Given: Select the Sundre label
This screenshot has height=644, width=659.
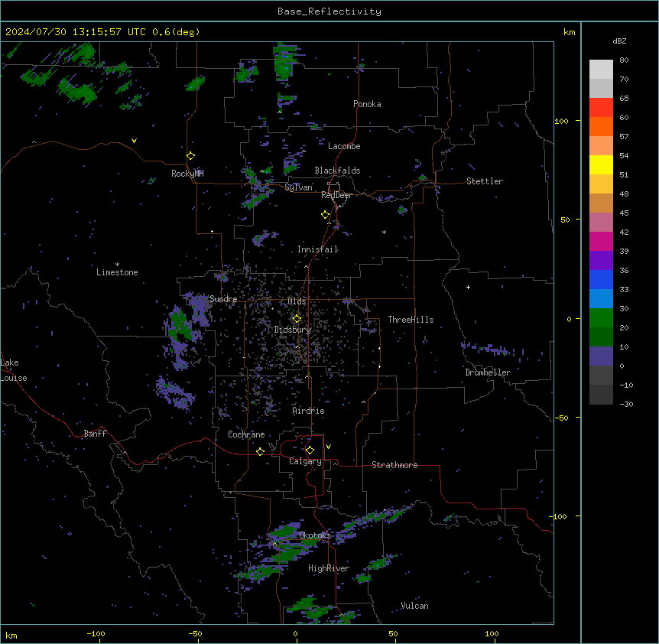Looking at the screenshot, I should tap(223, 299).
